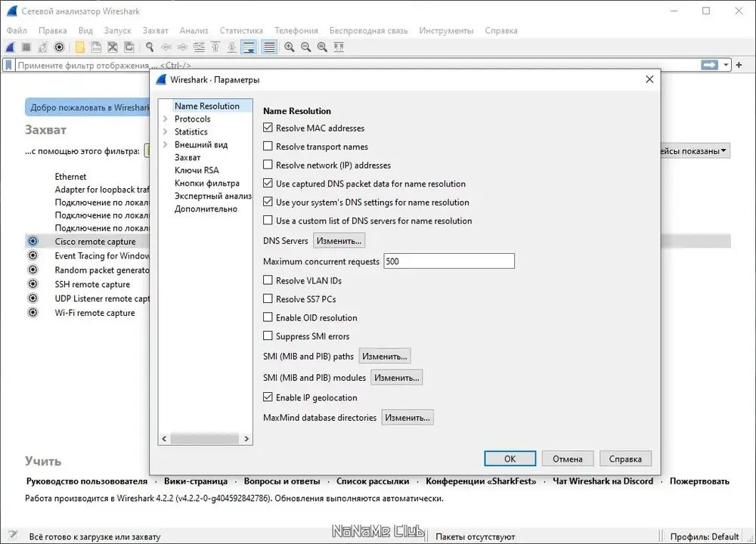Expand the Внешний вид tree node
The width and height of the screenshot is (756, 544).
tap(166, 144)
